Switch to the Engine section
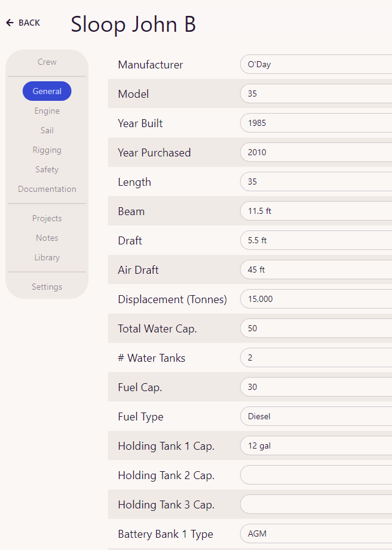This screenshot has width=392, height=550. 47,111
